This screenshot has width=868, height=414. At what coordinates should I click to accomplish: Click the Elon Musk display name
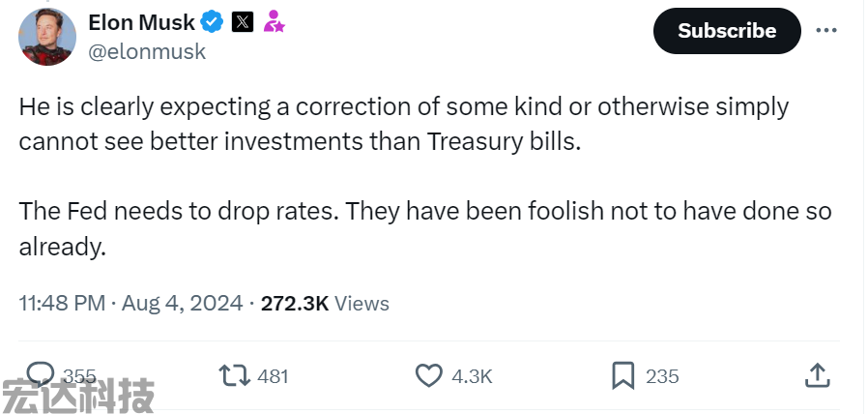coord(142,22)
